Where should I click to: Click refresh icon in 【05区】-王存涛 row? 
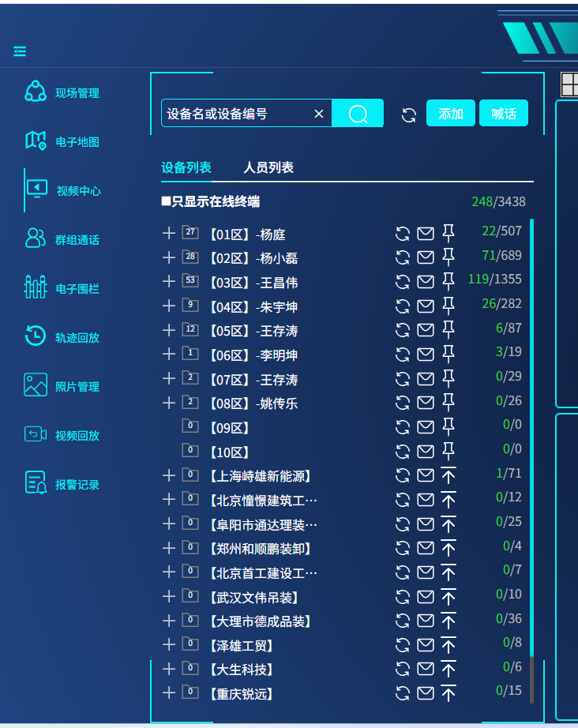[403, 330]
